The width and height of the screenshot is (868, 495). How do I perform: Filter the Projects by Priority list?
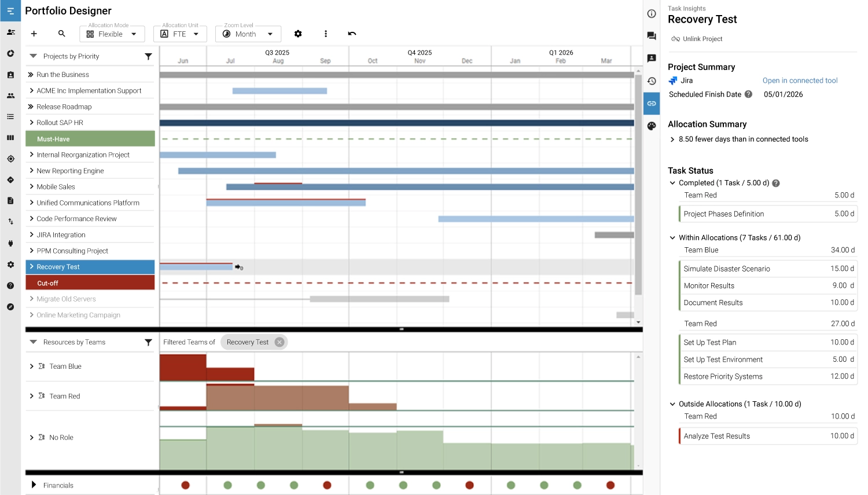click(x=148, y=57)
